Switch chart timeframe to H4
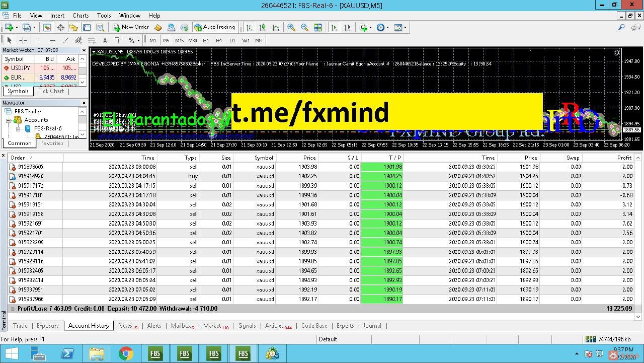 [x=219, y=40]
